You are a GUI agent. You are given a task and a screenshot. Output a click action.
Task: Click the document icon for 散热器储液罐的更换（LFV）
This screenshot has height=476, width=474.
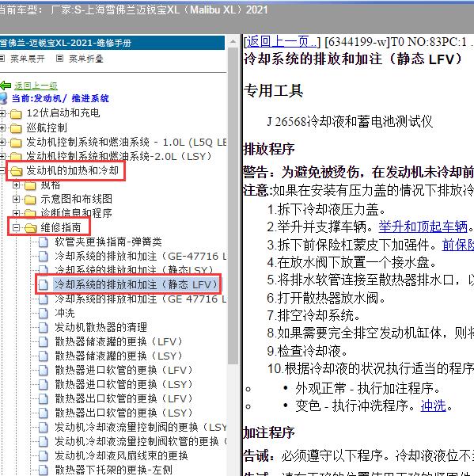pos(44,341)
